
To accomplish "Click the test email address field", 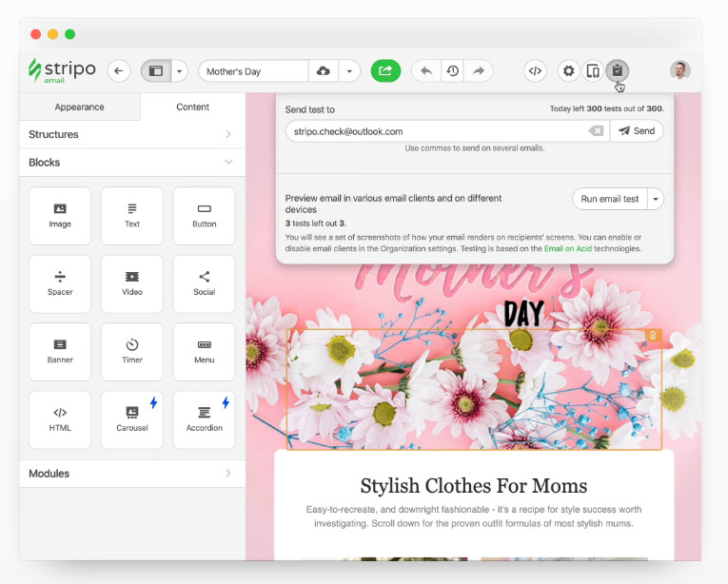I will (x=433, y=131).
